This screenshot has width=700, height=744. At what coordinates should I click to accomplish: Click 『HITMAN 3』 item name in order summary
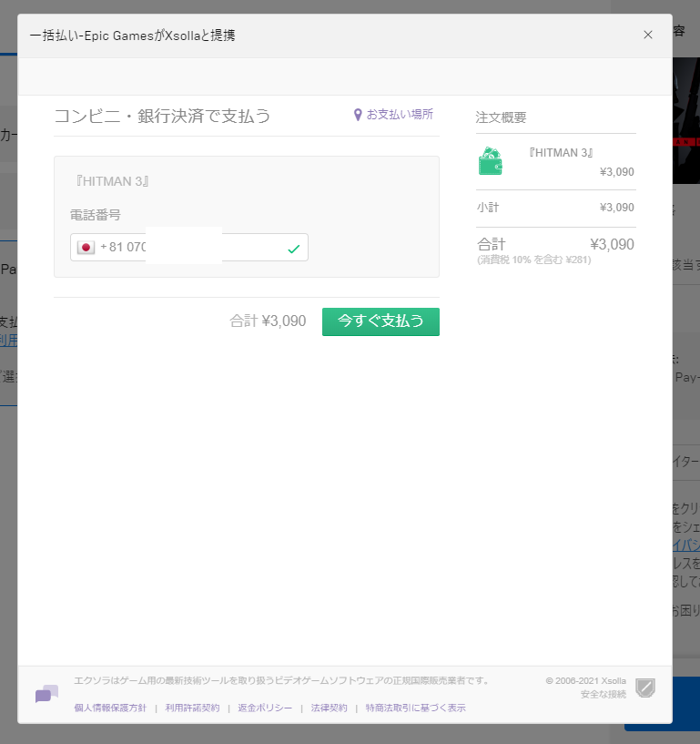click(561, 153)
